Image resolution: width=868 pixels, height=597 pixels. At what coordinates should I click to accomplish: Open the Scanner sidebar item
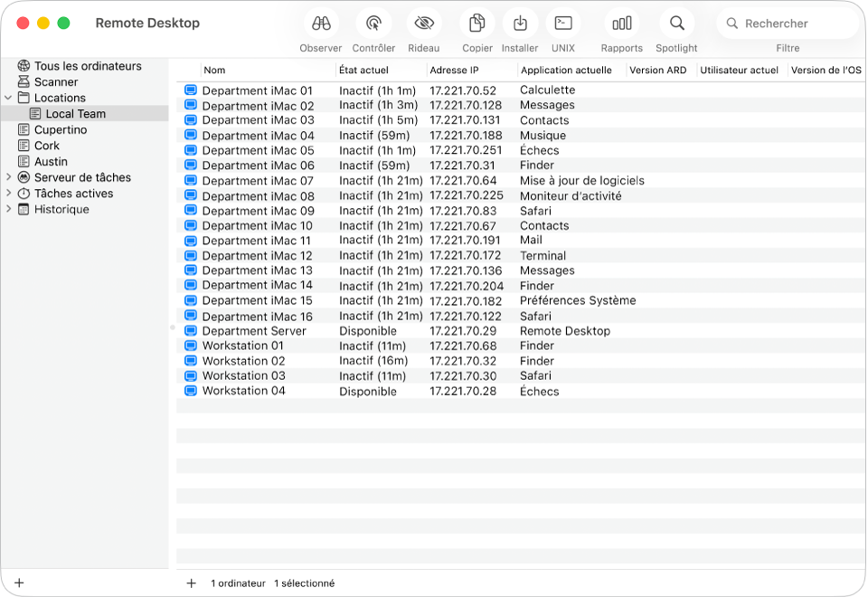[x=56, y=82]
